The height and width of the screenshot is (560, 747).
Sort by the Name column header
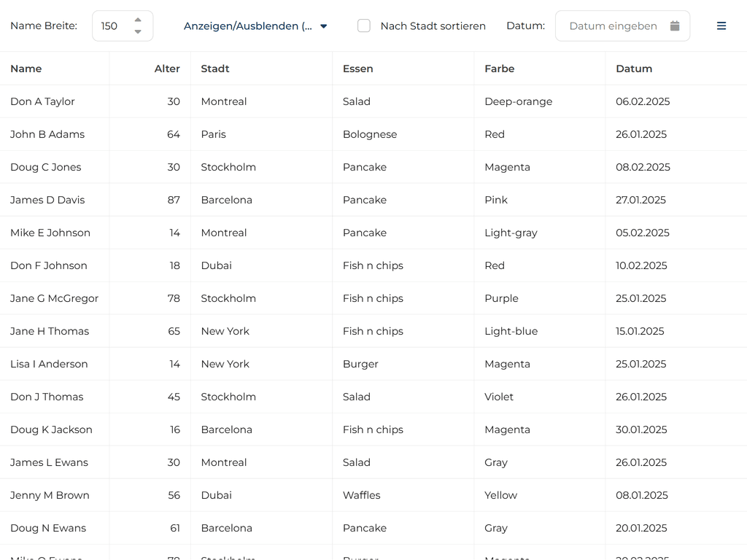point(26,69)
